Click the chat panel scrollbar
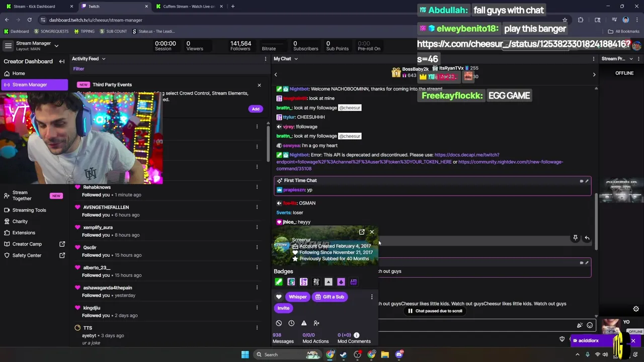644x362 pixels. click(x=596, y=221)
